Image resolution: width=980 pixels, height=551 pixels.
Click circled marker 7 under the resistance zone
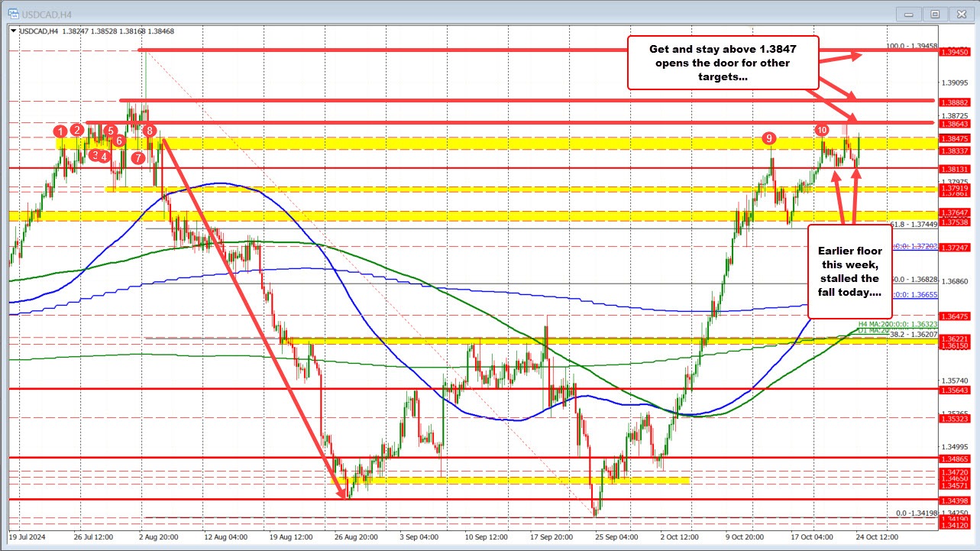138,157
